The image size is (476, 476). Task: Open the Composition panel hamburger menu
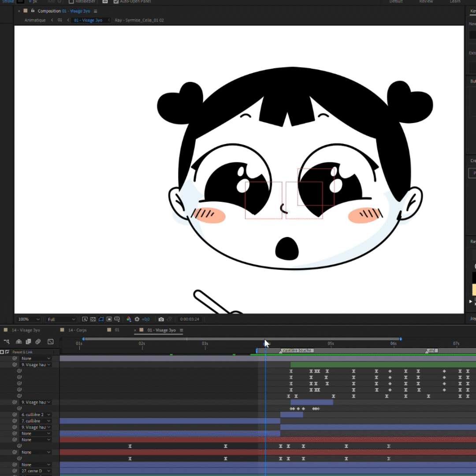95,11
